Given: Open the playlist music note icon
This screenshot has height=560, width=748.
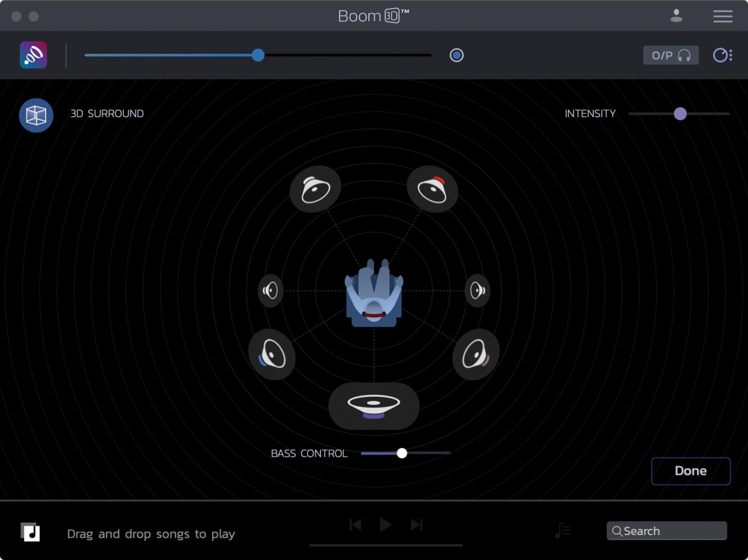Looking at the screenshot, I should (x=562, y=530).
